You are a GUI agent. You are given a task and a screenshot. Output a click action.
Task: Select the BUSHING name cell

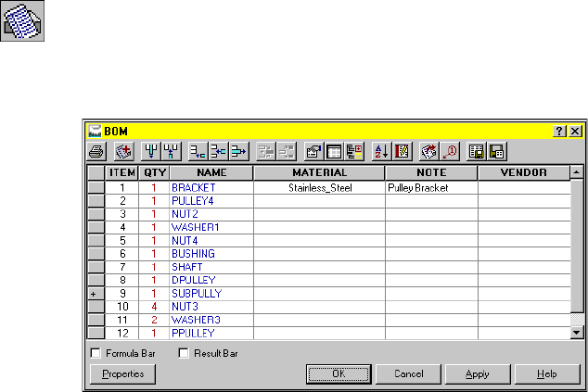click(x=211, y=254)
